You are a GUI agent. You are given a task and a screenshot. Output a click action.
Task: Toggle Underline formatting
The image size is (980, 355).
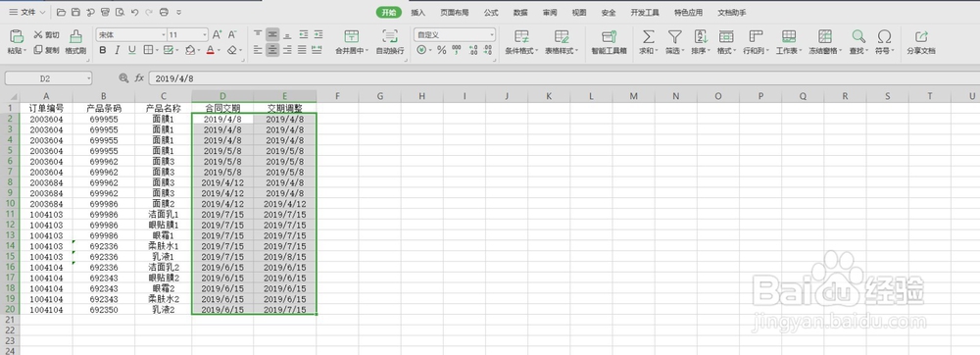pos(132,50)
